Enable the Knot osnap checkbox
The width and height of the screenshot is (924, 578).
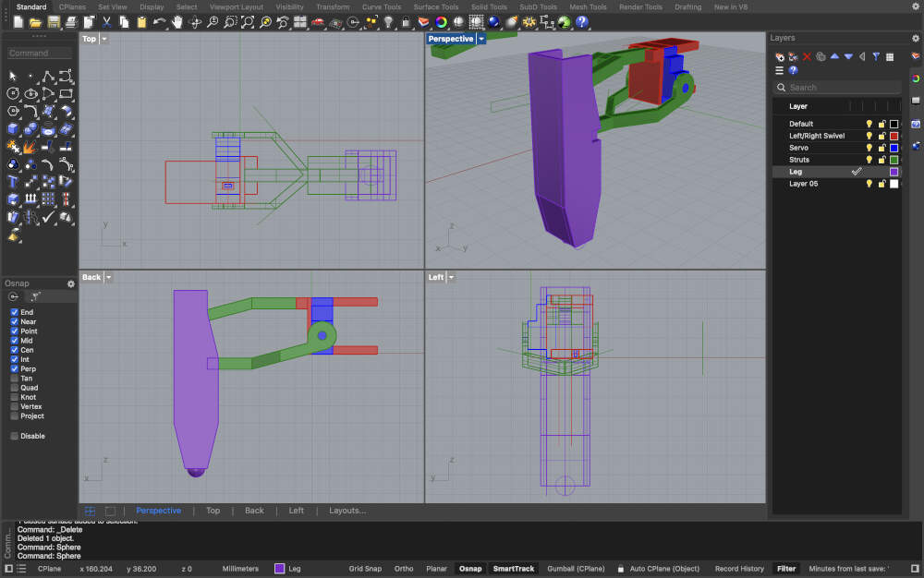coord(14,397)
